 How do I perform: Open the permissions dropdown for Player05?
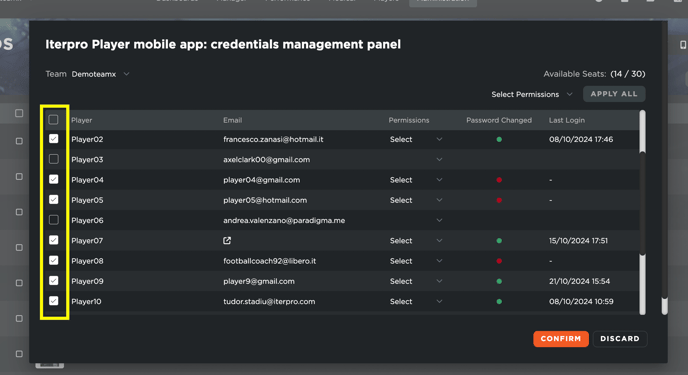[x=416, y=200]
